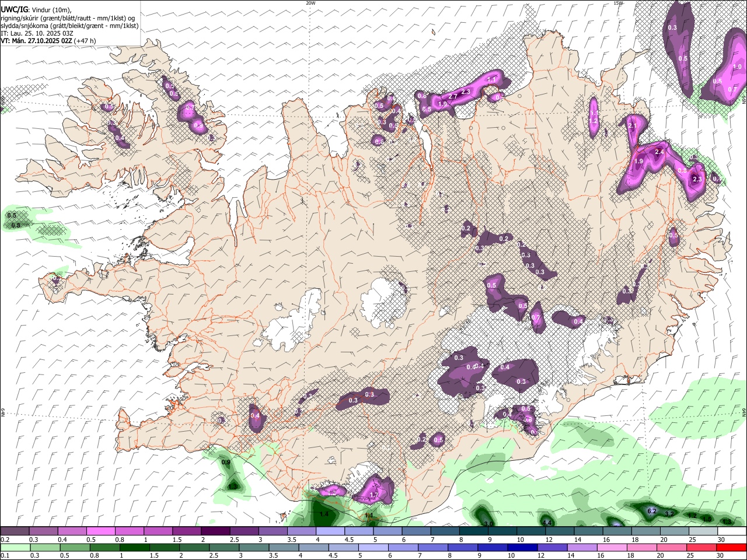747x560 pixels.
Task: Click the 'UWC/IG: Vindur (10m),' title line
Action: (36, 10)
